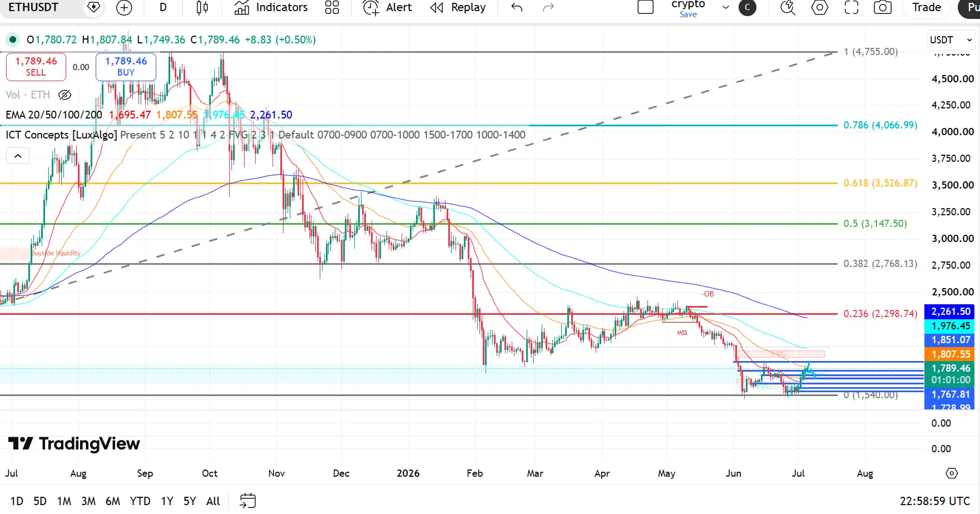This screenshot has height=514, width=980.
Task: Select the 1D time range
Action: [x=17, y=501]
